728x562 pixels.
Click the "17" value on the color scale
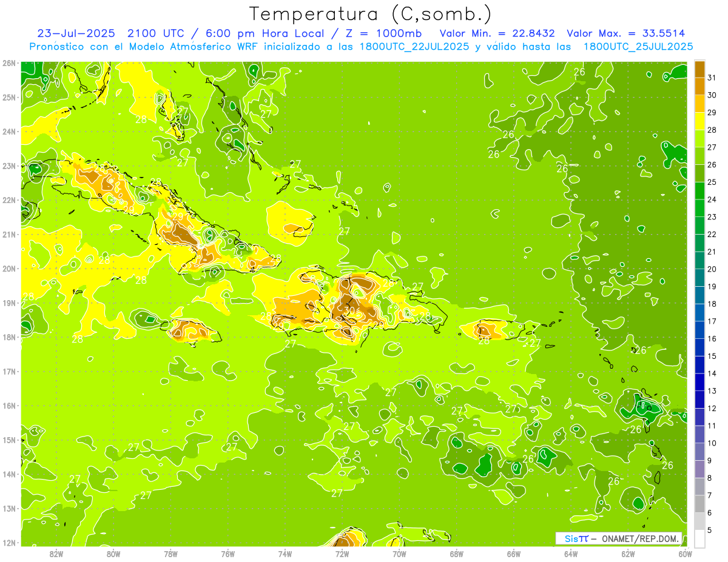click(x=712, y=321)
